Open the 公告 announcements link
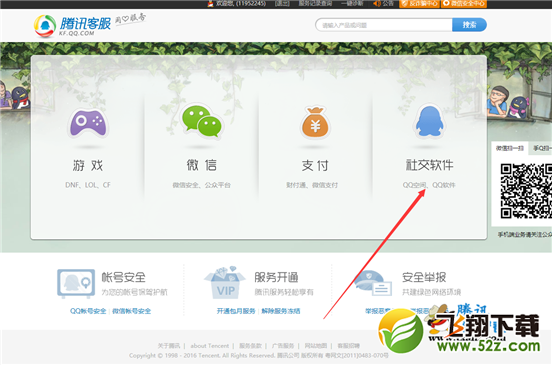552x365 pixels. click(383, 4)
